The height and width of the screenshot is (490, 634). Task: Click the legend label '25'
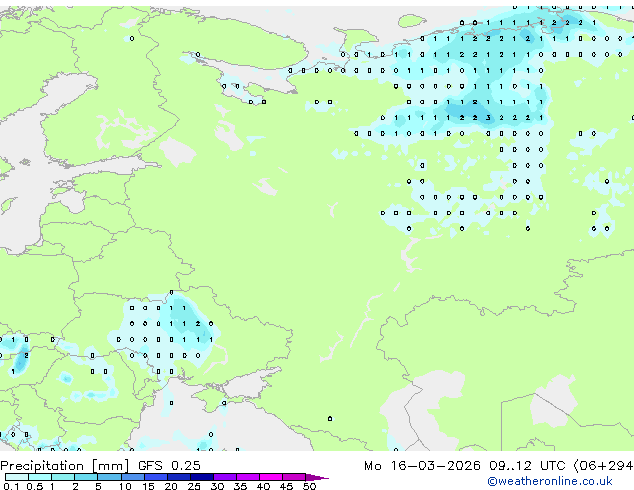[194, 486]
